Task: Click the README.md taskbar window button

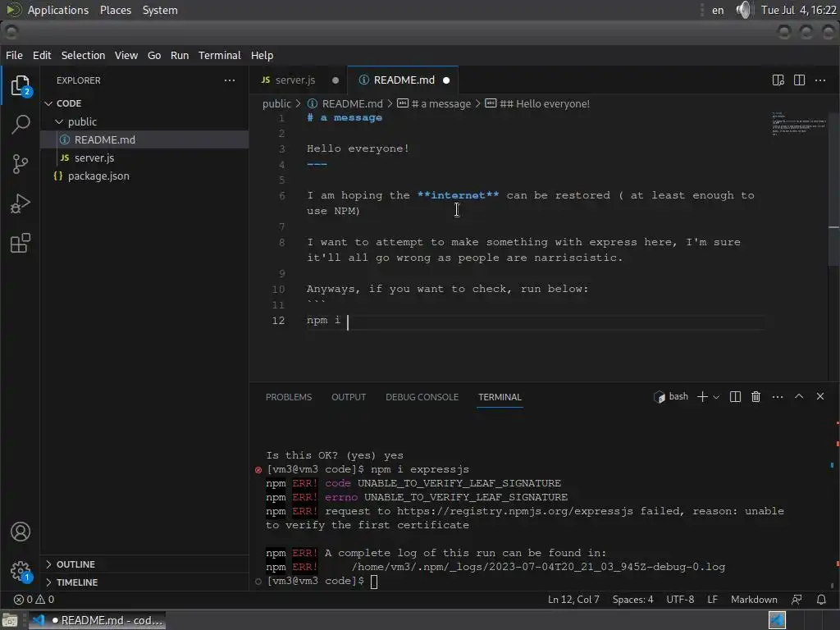Action: (97, 620)
